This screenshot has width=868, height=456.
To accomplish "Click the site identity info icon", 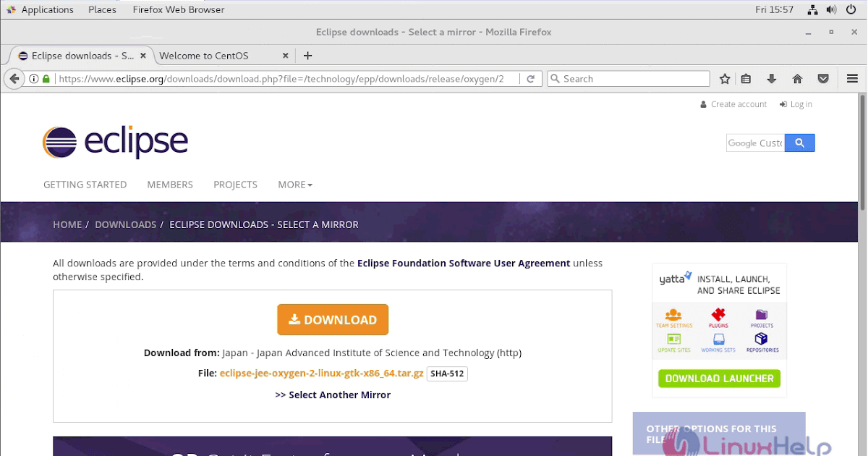I will point(34,79).
